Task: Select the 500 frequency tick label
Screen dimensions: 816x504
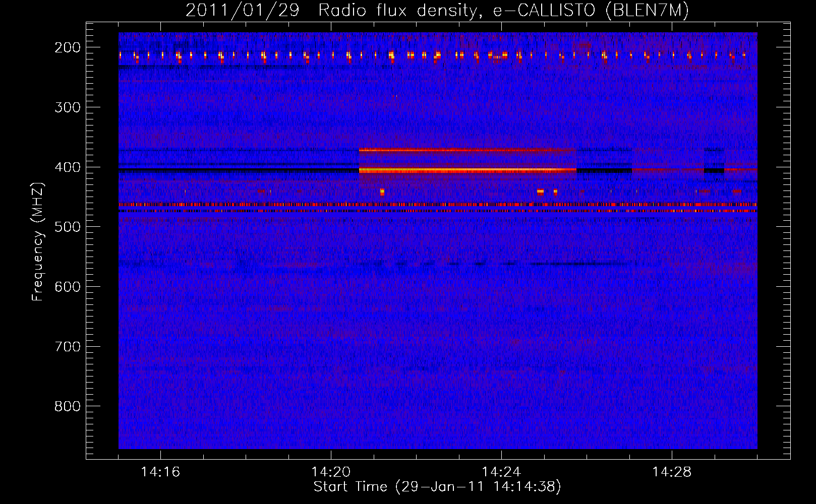Action: tap(68, 227)
